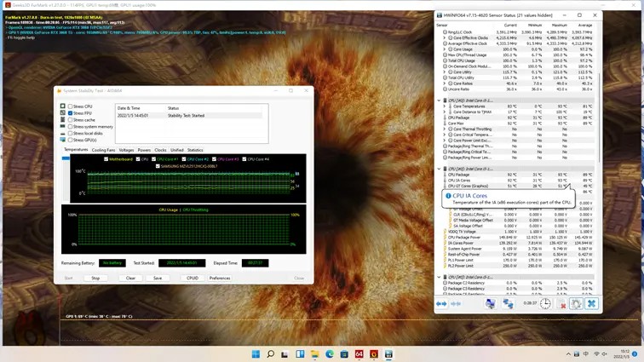Open taskbar Search magnifier
This screenshot has width=644, height=362.
pos(270,353)
